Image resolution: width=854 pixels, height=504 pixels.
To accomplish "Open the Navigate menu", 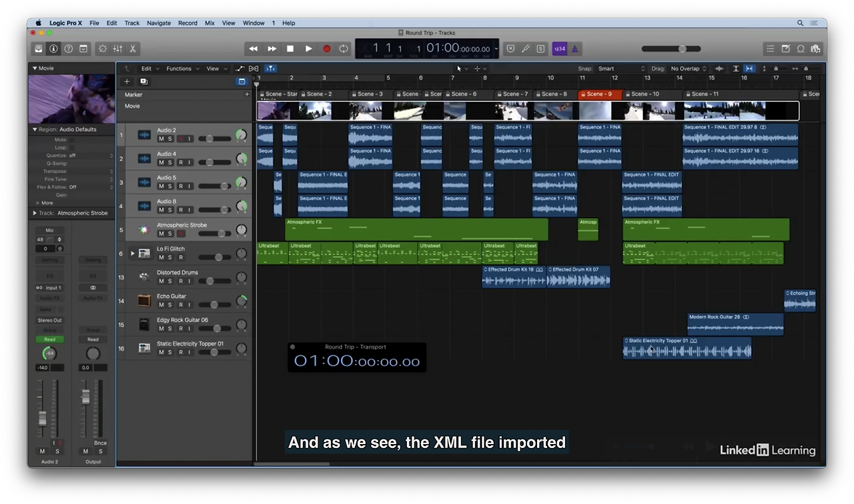I will pos(159,23).
